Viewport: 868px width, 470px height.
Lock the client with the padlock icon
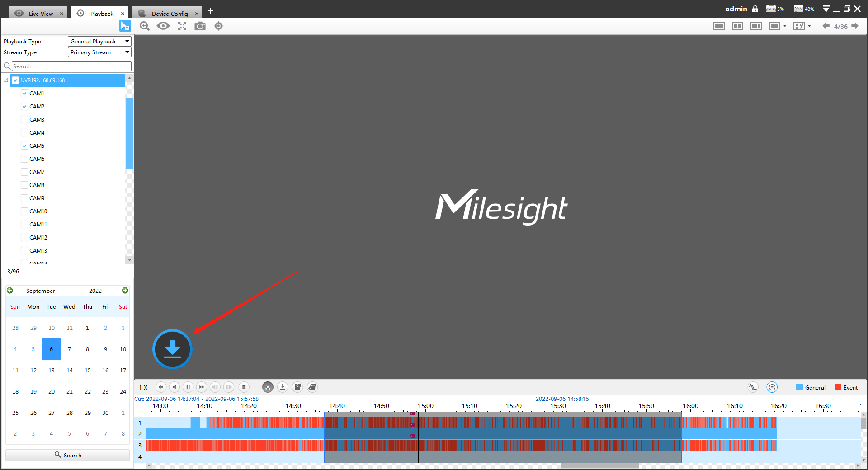tap(755, 9)
